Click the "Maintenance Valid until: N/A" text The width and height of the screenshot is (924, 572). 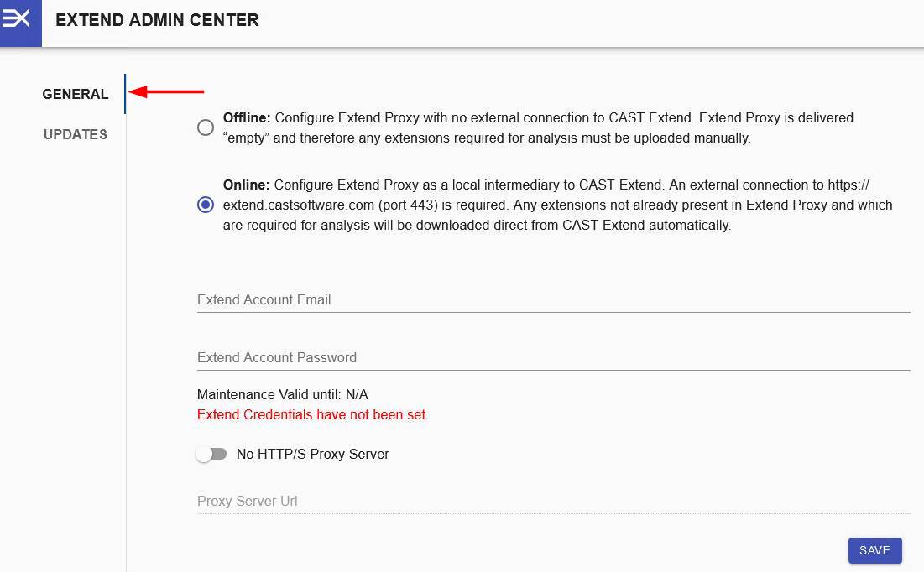[x=282, y=394]
